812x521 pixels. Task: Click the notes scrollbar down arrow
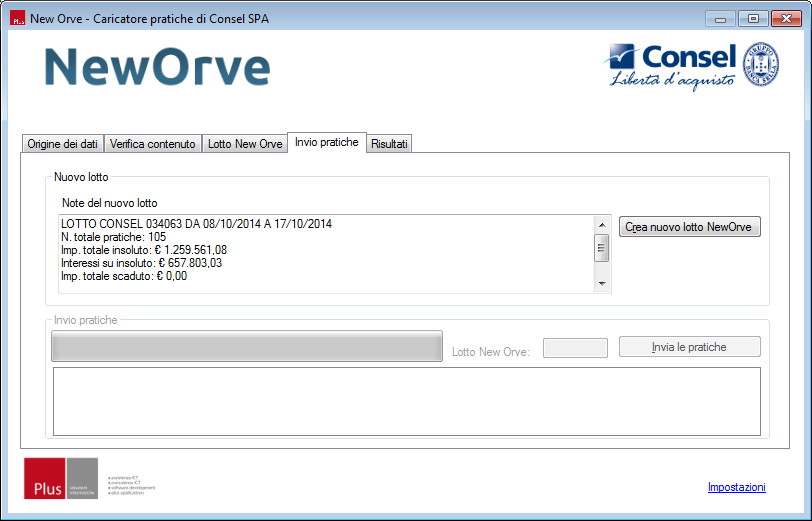click(x=602, y=283)
